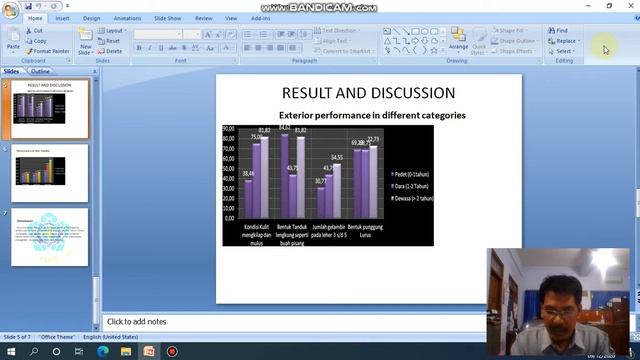Screen dimensions: 640x360
Task: Open Task View on the taskbar
Action: point(79,351)
